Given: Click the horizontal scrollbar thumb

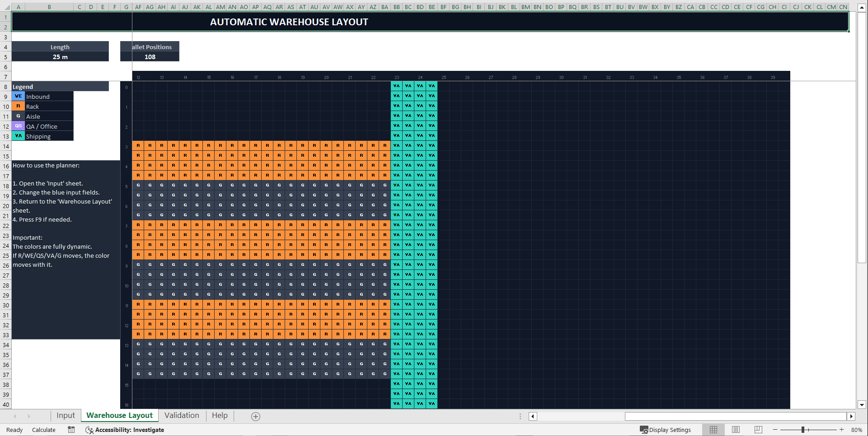Looking at the screenshot, I should (x=736, y=416).
